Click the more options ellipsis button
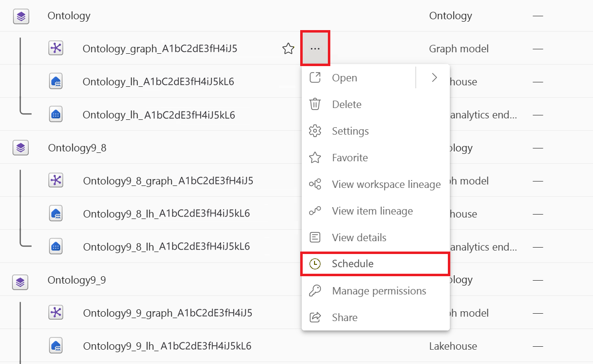Image resolution: width=593 pixels, height=364 pixels. click(x=315, y=48)
